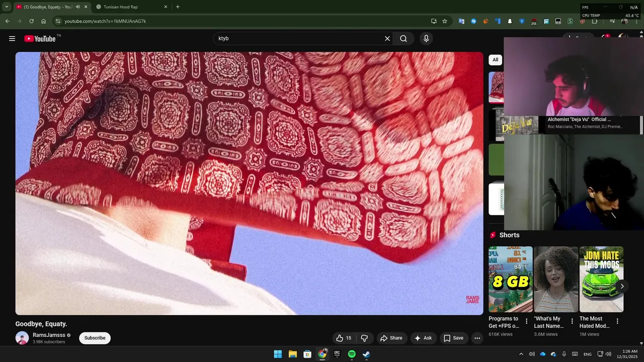Click the video player to pause

coord(249,184)
